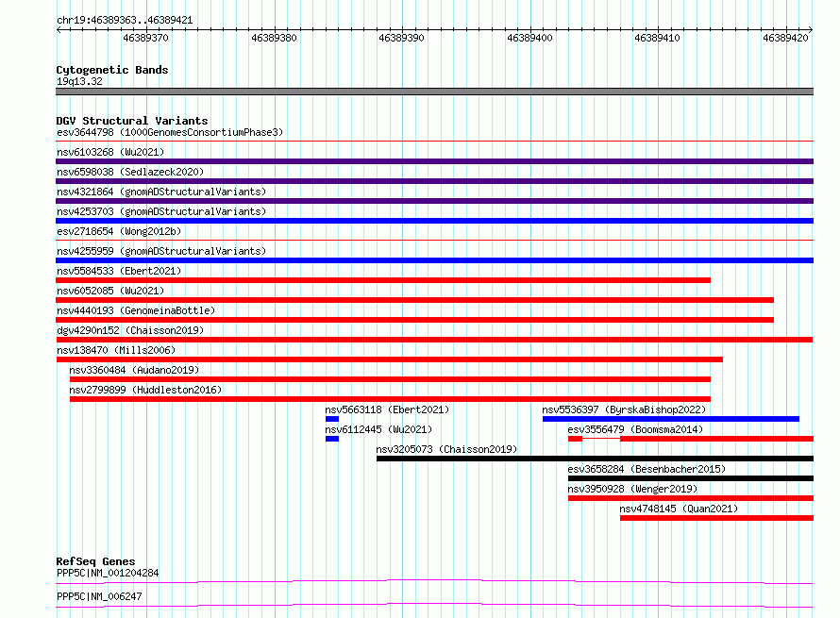Click the esv3644798 (1000GenomesConsortiumPhase3) label

170,132
